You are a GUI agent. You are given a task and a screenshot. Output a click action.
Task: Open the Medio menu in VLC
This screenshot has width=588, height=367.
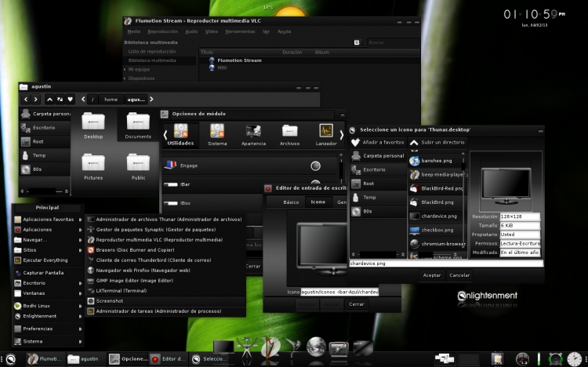click(x=134, y=31)
